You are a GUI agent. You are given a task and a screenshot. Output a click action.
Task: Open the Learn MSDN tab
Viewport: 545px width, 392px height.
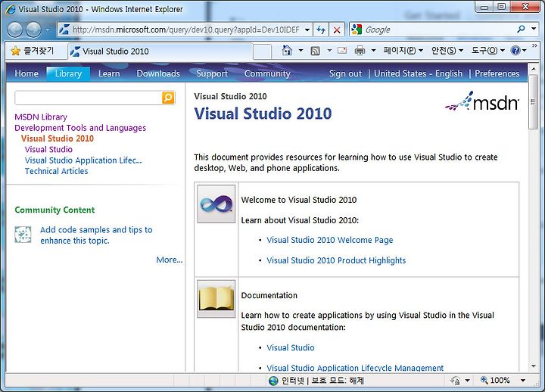coord(109,73)
